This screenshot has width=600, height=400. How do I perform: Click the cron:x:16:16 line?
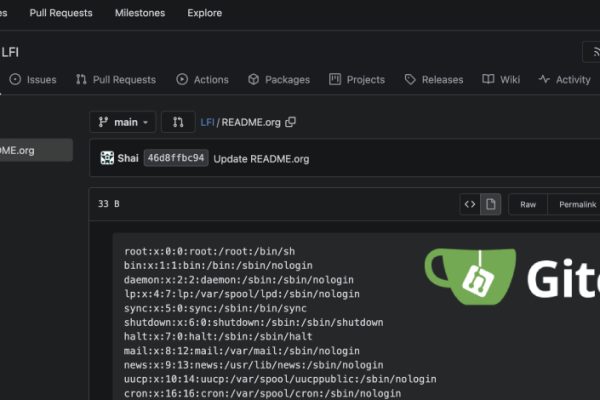[262, 393]
